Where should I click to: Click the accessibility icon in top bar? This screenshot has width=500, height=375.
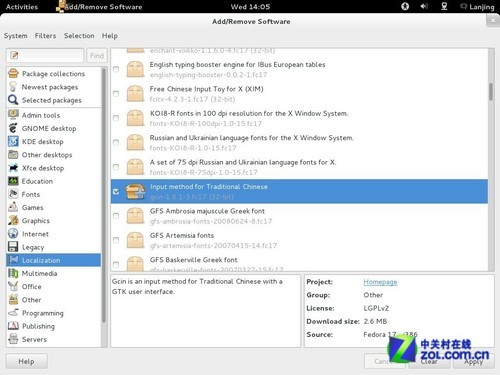coord(405,6)
